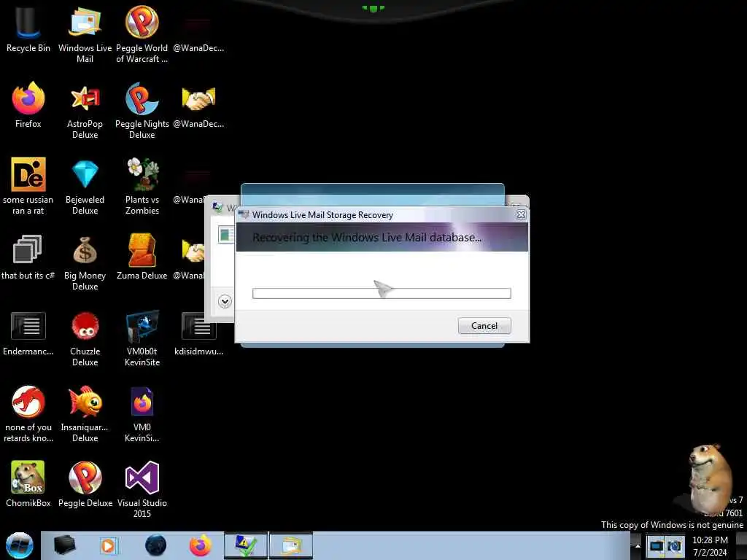Open the dark globe taskbar icon
The width and height of the screenshot is (747, 560).
click(x=156, y=545)
